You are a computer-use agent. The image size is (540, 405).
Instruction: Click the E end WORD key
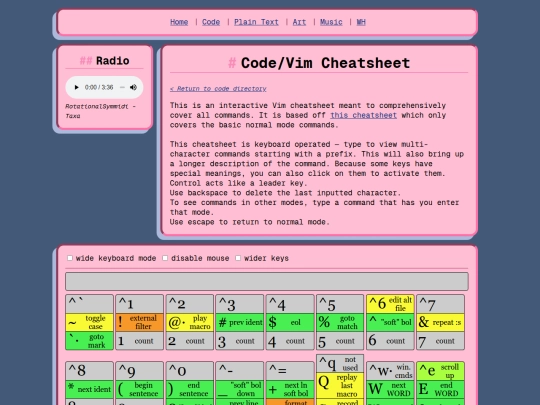pos(440,389)
